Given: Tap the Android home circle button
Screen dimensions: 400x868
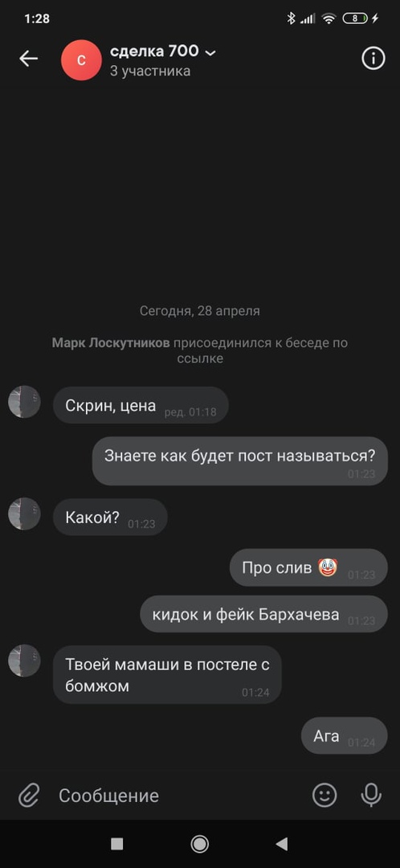Looking at the screenshot, I should (x=199, y=844).
